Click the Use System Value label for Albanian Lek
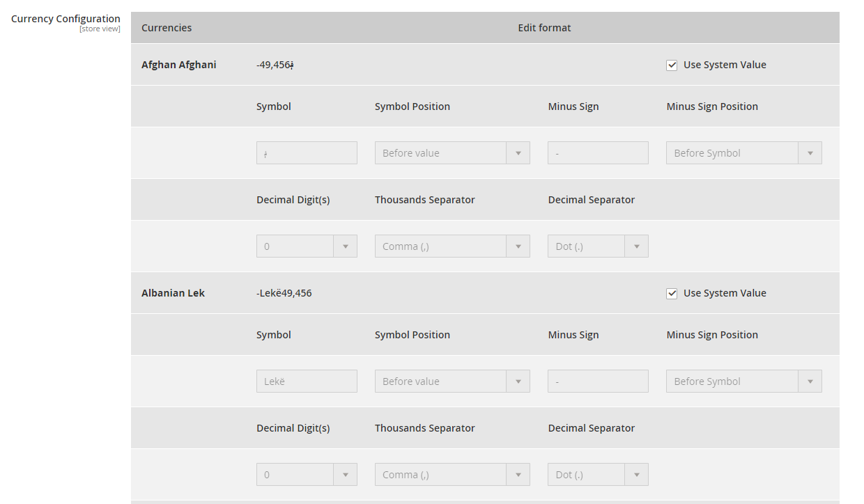The width and height of the screenshot is (864, 504). pos(725,293)
